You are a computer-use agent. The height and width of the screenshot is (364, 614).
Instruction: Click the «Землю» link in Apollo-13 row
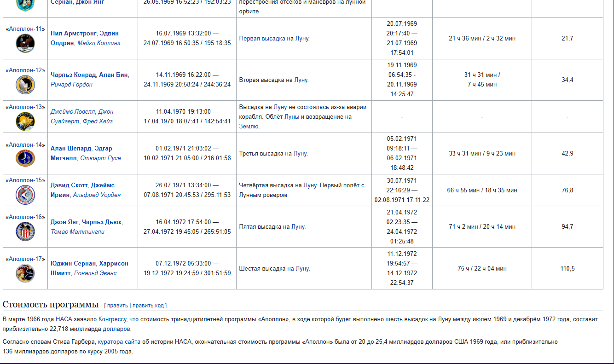(249, 127)
